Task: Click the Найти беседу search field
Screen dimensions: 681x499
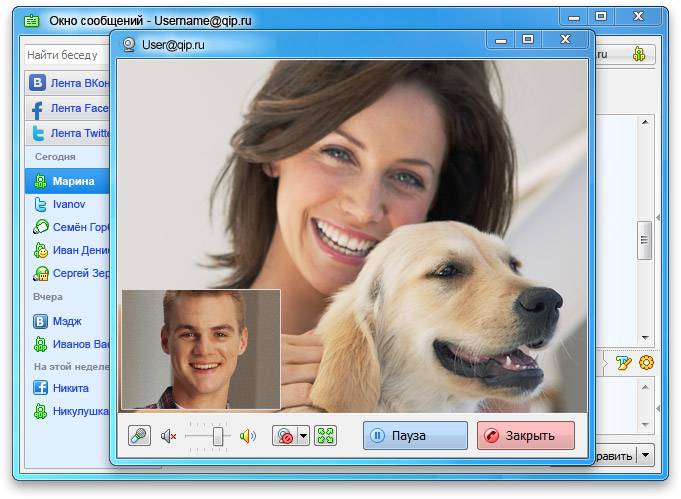Action: click(x=67, y=55)
